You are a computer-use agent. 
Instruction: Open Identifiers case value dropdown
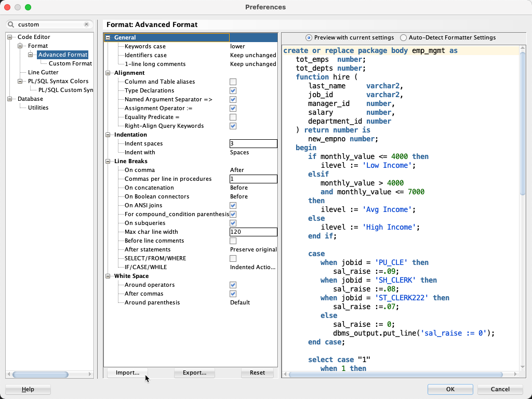(x=253, y=55)
